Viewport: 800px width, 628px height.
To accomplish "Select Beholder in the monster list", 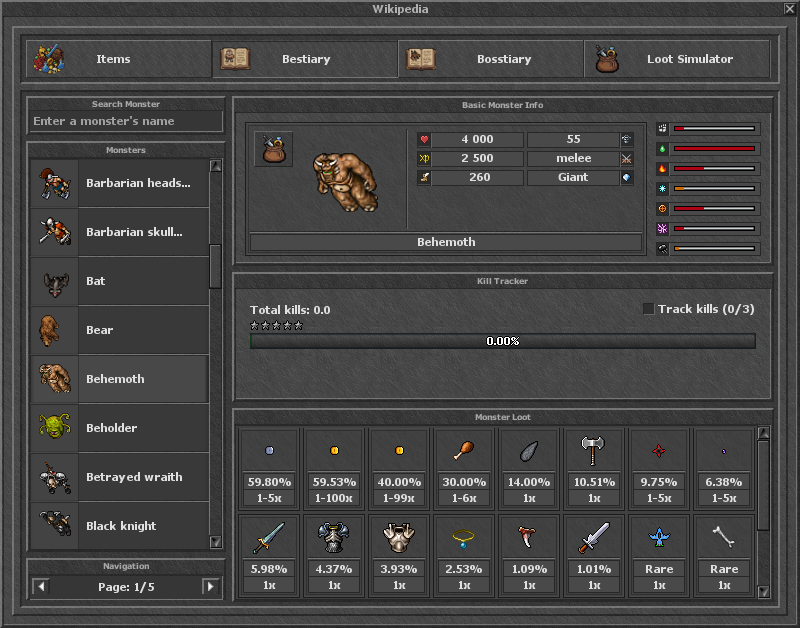I will point(119,428).
